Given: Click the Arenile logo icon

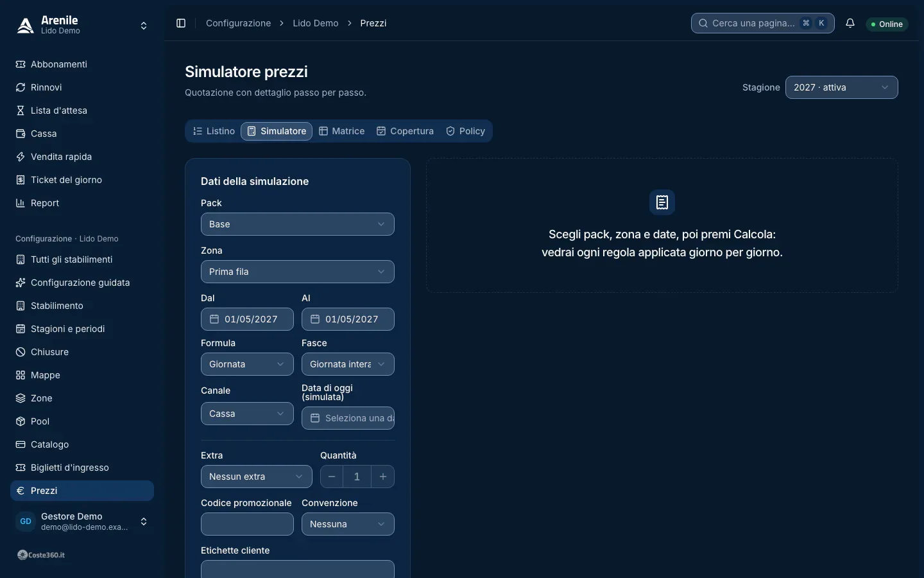Looking at the screenshot, I should click(x=26, y=25).
